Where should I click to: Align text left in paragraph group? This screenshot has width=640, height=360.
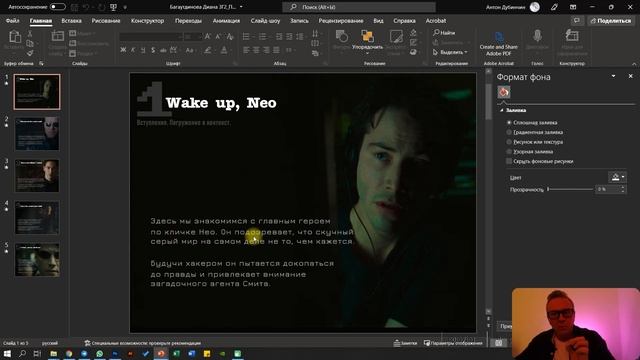246,50
